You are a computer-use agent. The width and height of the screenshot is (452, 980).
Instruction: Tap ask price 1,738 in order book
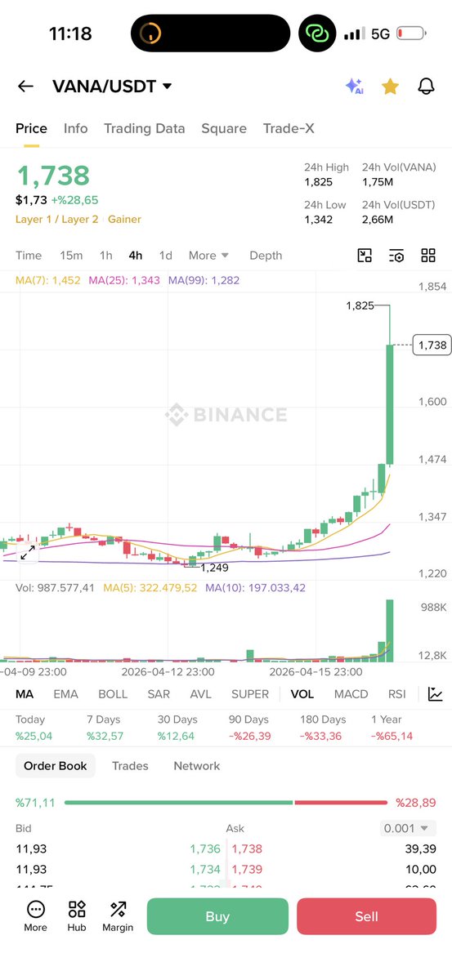point(247,849)
